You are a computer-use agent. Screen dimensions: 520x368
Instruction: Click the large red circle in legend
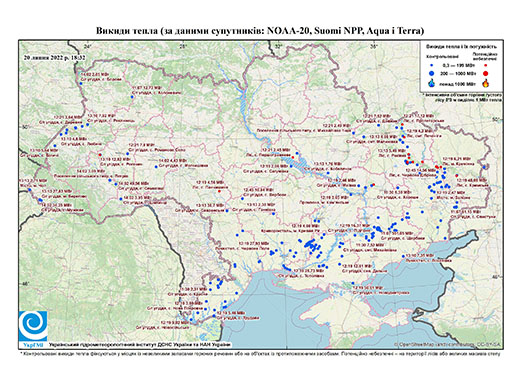tap(486, 73)
